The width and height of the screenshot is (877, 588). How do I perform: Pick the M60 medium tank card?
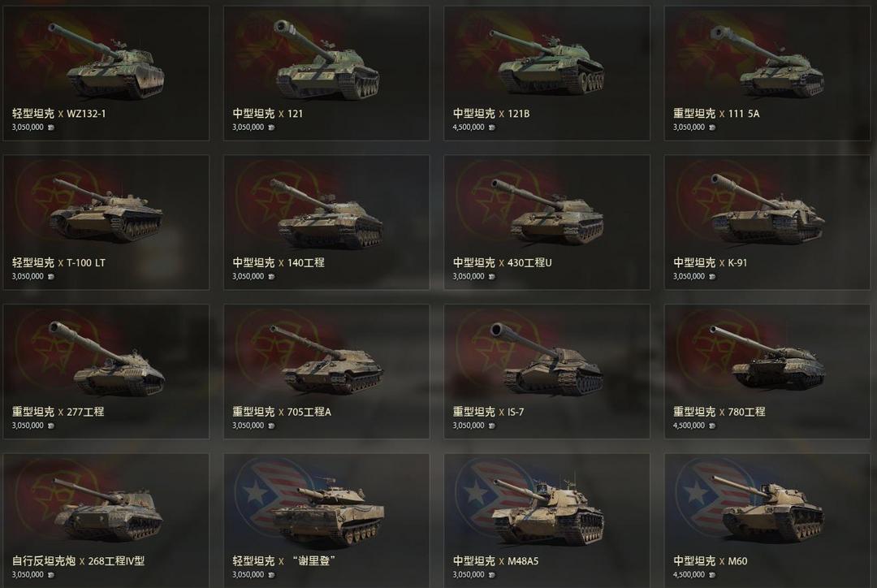pos(767,521)
